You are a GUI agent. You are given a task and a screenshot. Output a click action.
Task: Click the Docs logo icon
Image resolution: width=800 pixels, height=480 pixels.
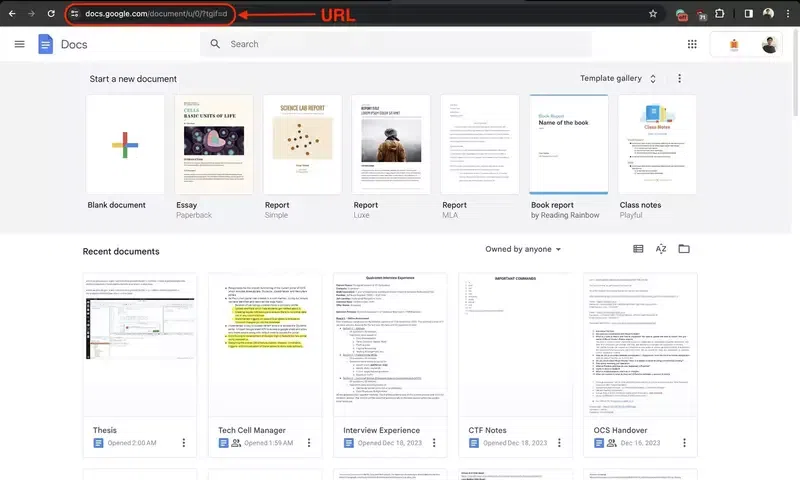tap(45, 44)
